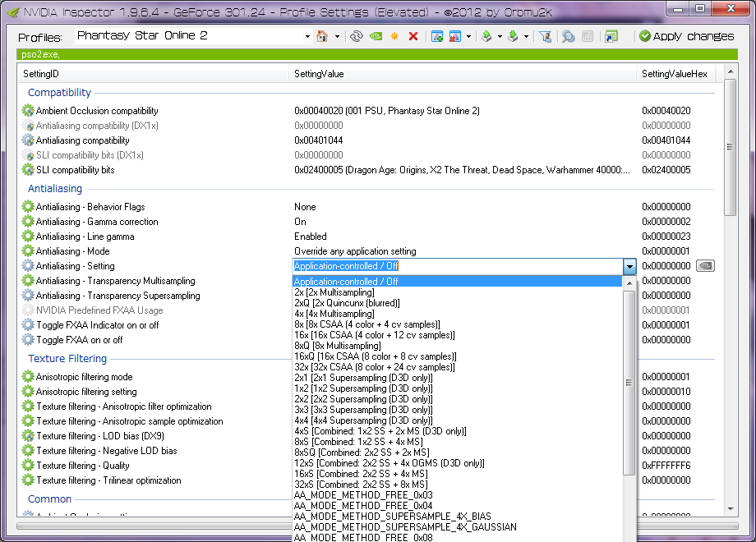Click gear icon of Antialiasing compatibility row
This screenshot has width=756, height=542.
coord(28,140)
